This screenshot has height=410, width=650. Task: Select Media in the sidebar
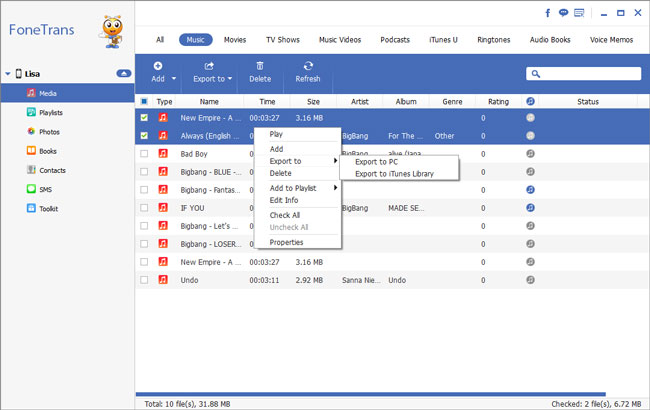pos(67,93)
